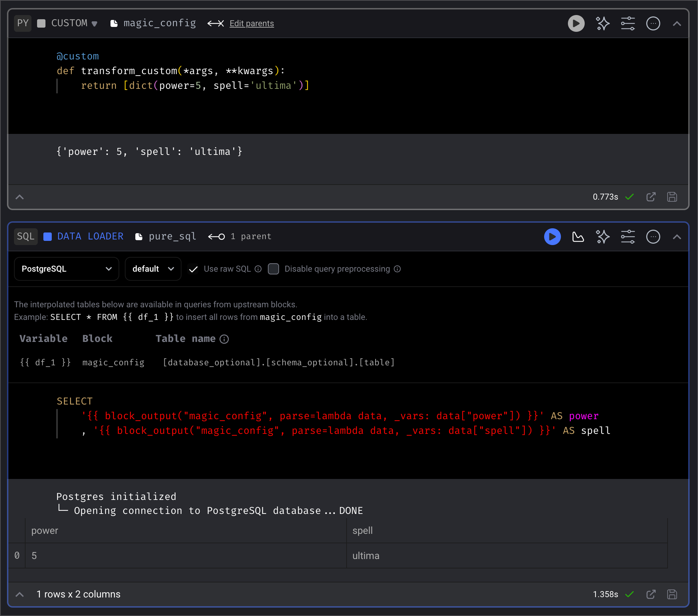
Task: Open settings sliders for magic_config block
Action: (628, 23)
